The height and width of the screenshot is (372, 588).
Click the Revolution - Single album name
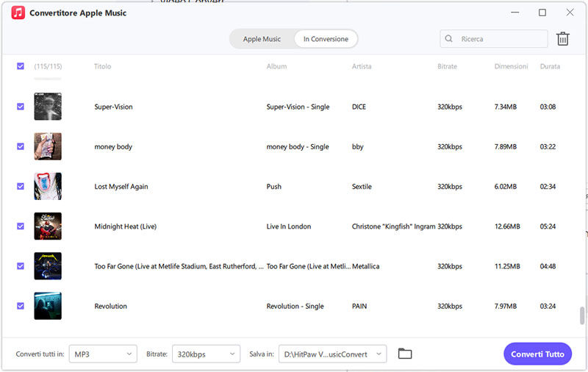click(295, 306)
